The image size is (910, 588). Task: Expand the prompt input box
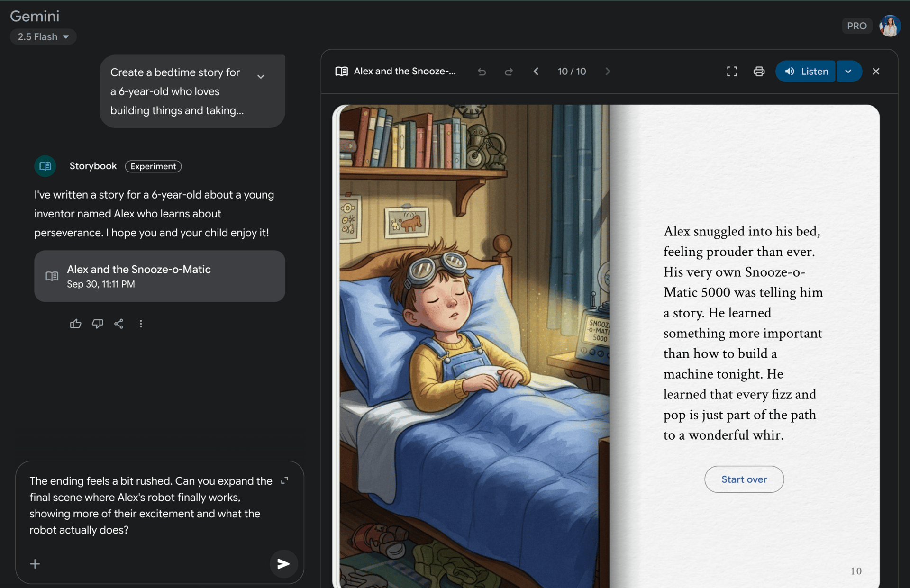click(x=284, y=481)
